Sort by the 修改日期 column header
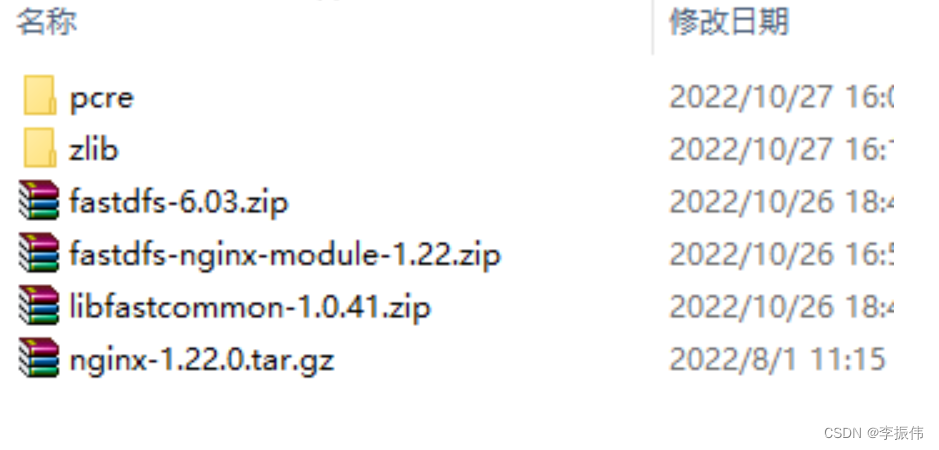This screenshot has width=939, height=450. point(728,22)
